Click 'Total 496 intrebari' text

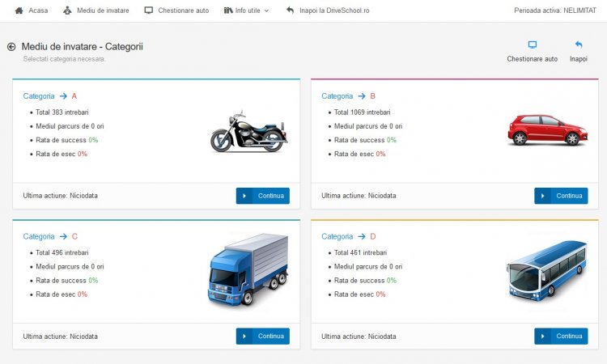coord(62,252)
